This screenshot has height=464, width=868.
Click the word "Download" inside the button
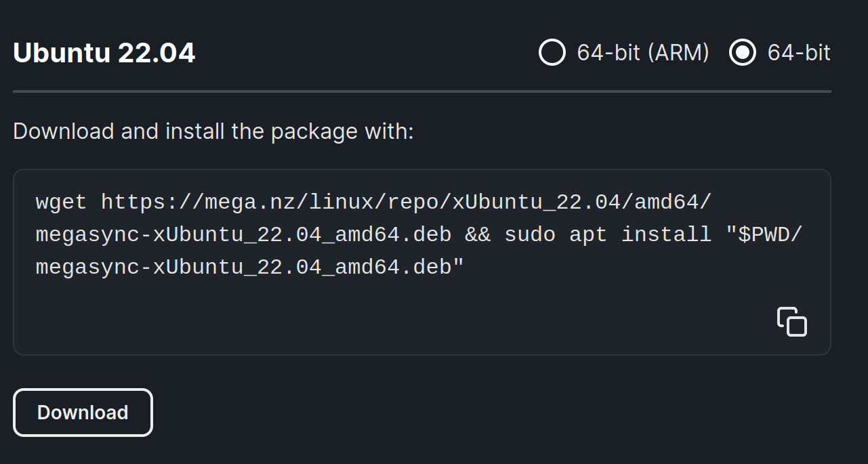coord(83,413)
